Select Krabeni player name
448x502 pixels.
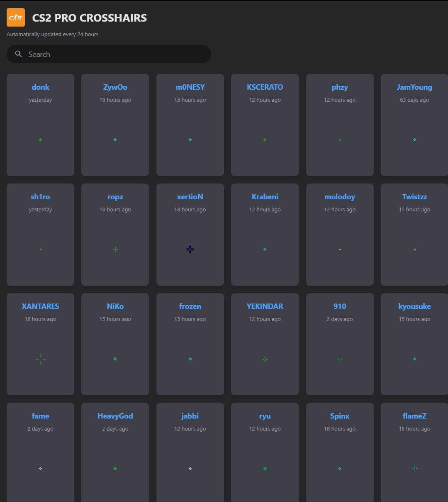click(x=265, y=197)
